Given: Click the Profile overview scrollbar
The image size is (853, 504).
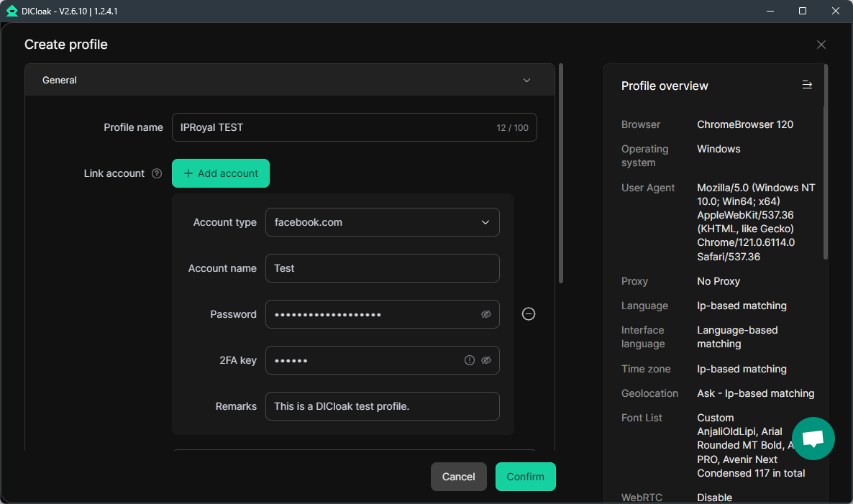Looking at the screenshot, I should click(x=826, y=162).
